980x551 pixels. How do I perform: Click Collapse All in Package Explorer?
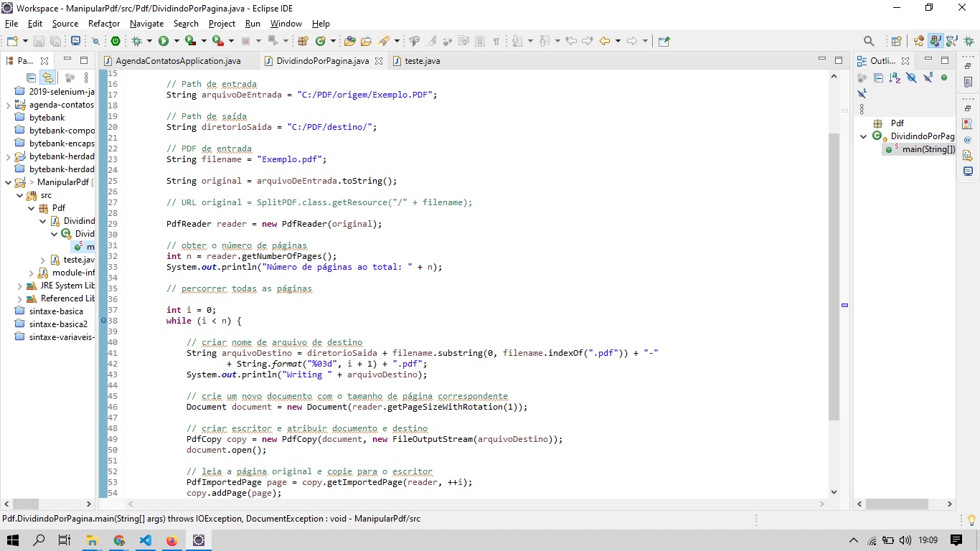coord(31,77)
